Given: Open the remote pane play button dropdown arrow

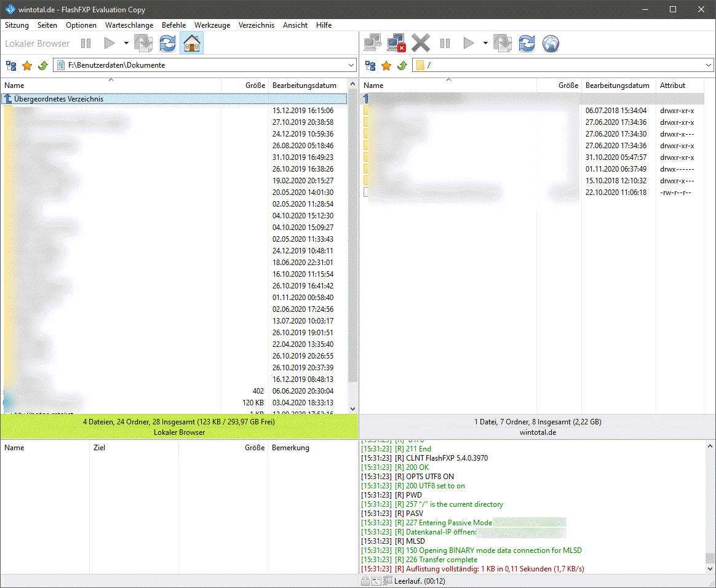Looking at the screenshot, I should [485, 44].
